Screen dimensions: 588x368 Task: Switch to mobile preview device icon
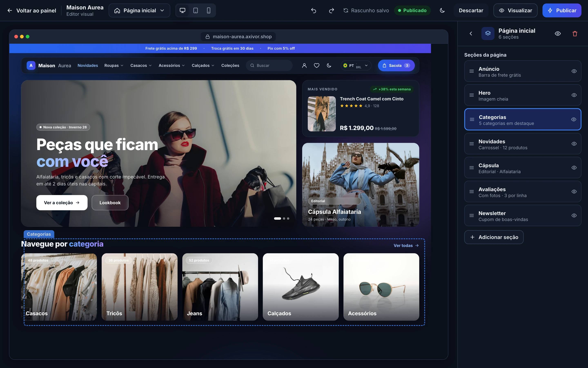[x=209, y=10]
